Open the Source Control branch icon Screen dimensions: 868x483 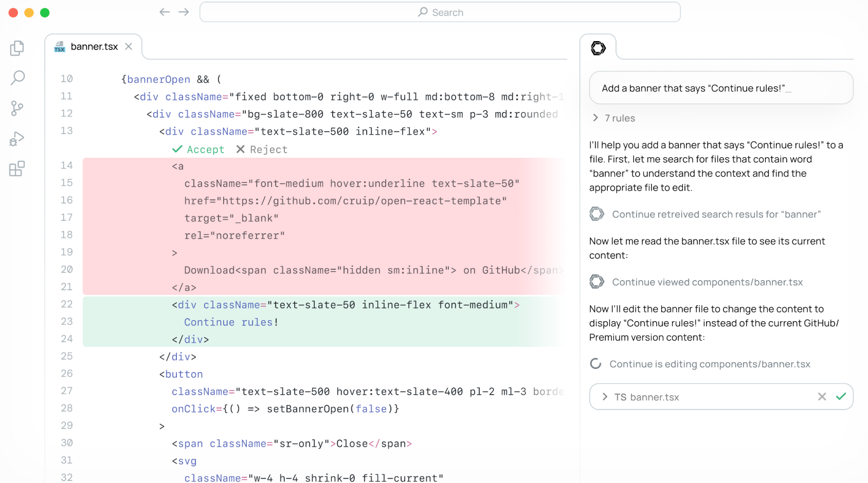point(17,108)
